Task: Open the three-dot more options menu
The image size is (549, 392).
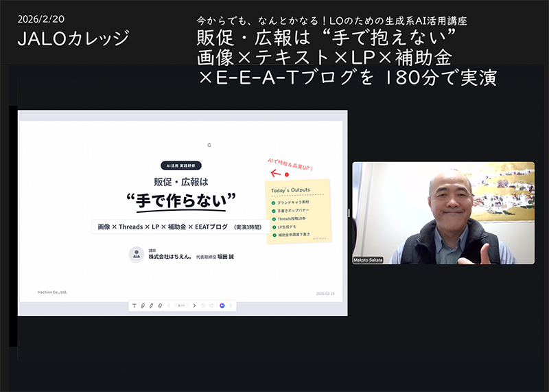Action: (231, 305)
